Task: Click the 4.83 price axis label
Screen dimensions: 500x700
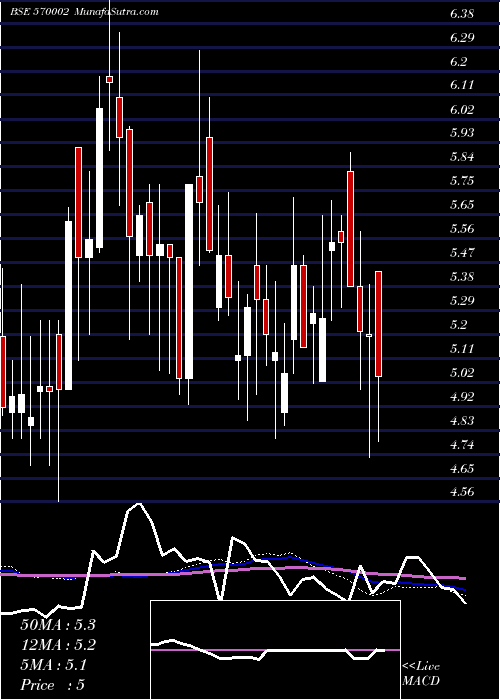Action: click(x=462, y=421)
